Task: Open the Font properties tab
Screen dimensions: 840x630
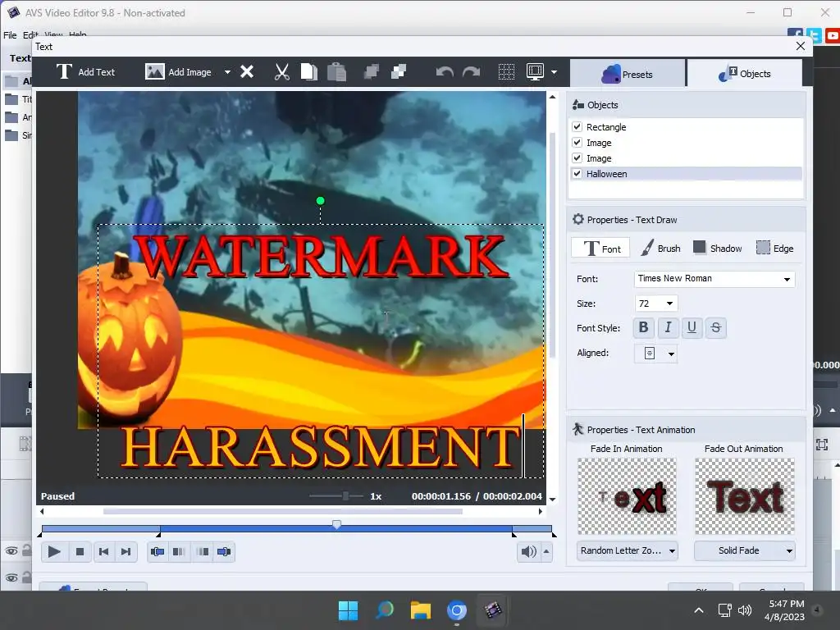Action: pyautogui.click(x=600, y=248)
